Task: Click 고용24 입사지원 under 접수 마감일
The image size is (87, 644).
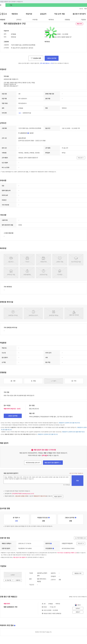Action: tap(13, 416)
